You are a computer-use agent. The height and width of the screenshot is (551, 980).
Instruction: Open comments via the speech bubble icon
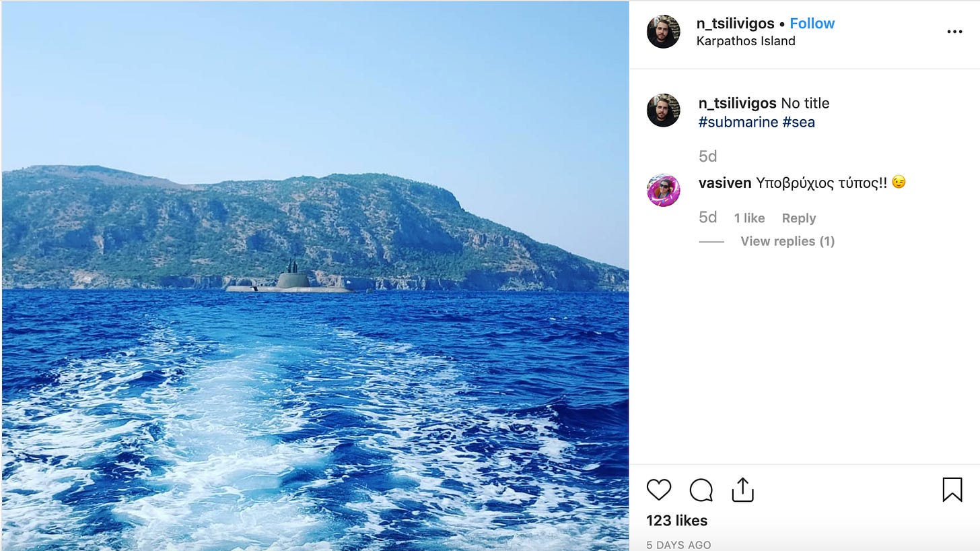[x=701, y=490]
